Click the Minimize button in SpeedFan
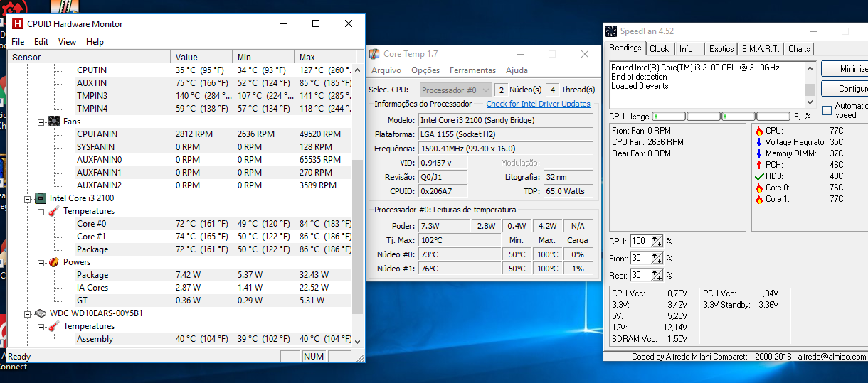 tap(847, 69)
